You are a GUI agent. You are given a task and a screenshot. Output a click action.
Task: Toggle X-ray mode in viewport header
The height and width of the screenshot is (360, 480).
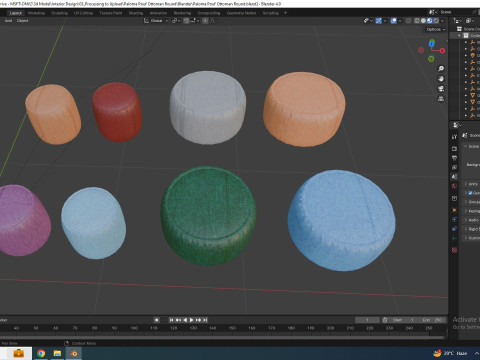coord(408,21)
